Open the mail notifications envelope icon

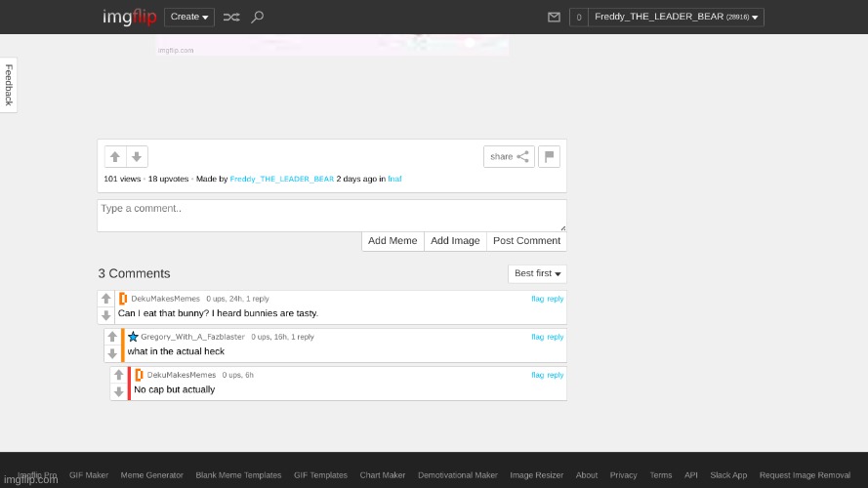pyautogui.click(x=554, y=17)
